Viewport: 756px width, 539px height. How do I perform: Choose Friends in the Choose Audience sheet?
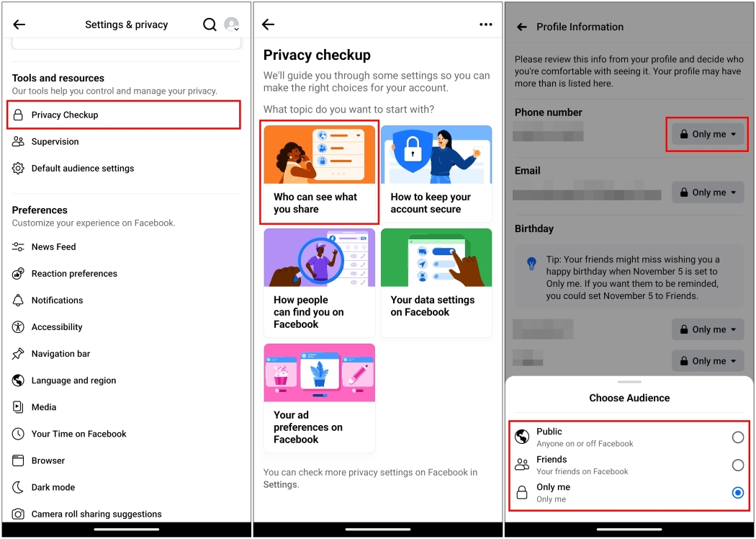[737, 465]
